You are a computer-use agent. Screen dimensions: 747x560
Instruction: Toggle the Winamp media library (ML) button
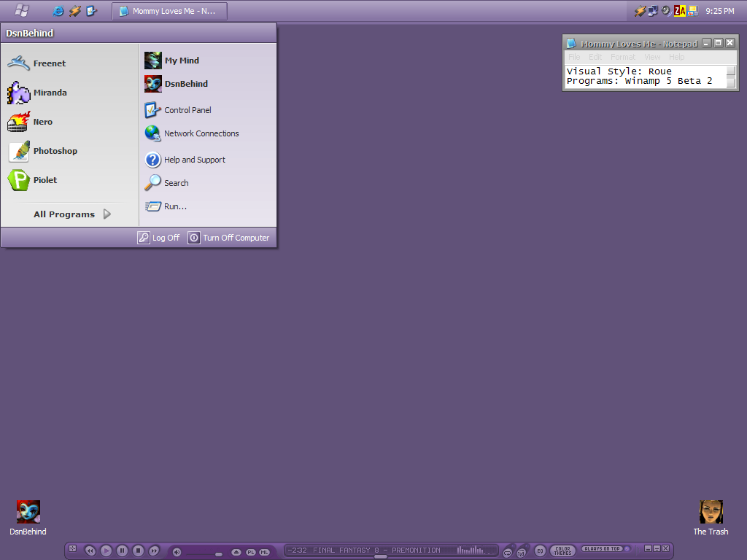pos(264,552)
